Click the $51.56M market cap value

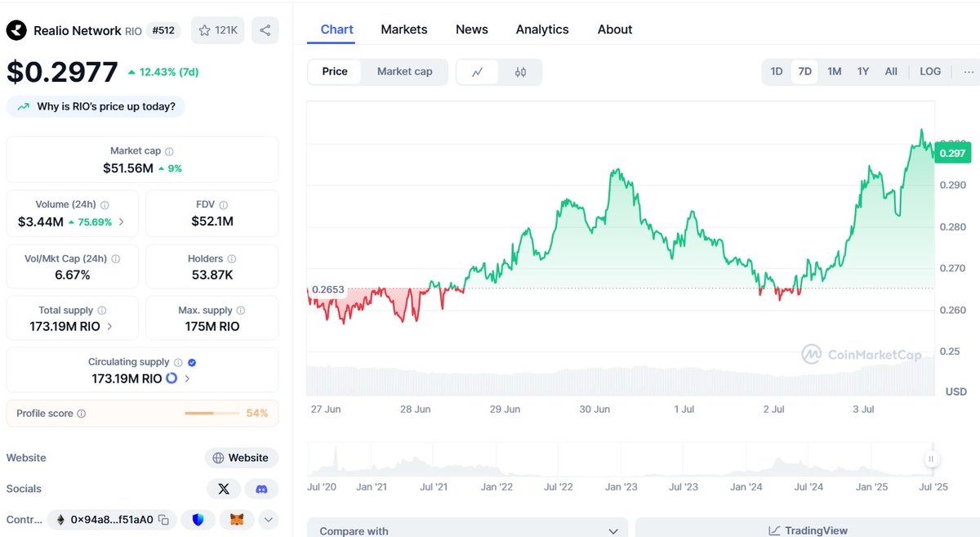pyautogui.click(x=128, y=168)
